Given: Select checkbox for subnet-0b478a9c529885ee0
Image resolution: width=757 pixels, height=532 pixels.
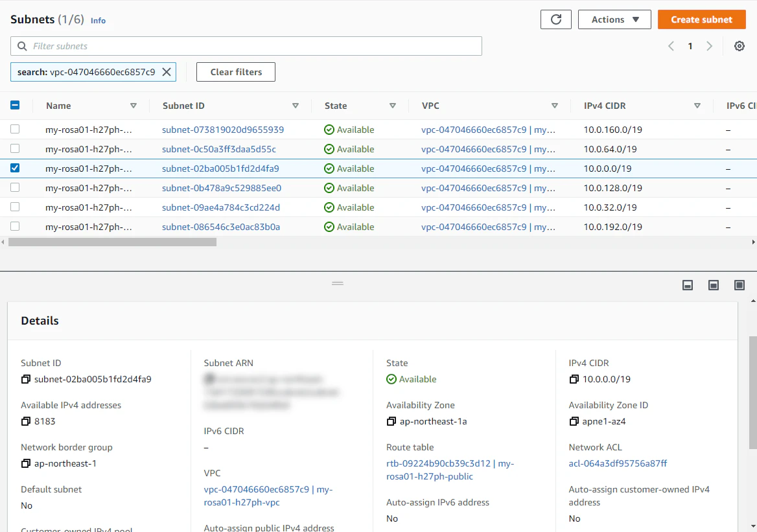Looking at the screenshot, I should point(15,187).
